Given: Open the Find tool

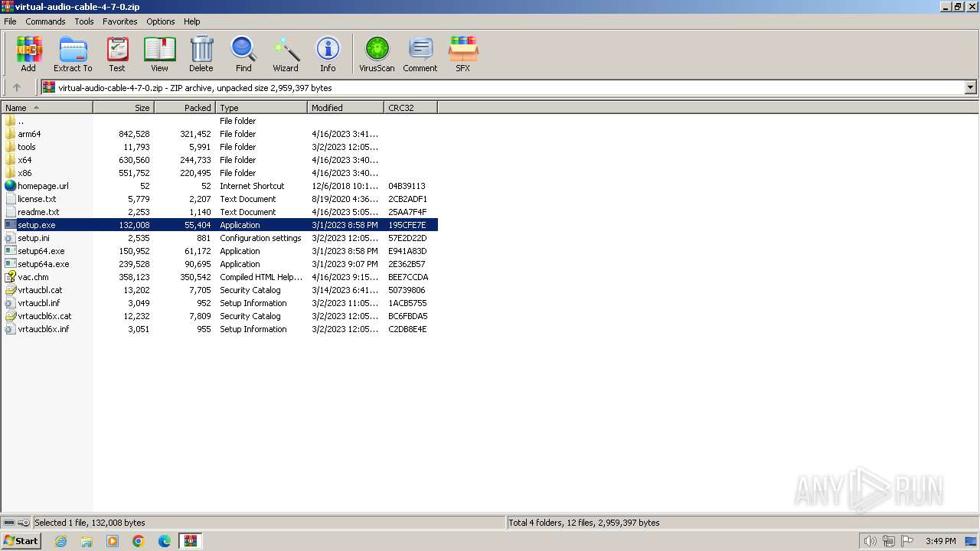Looking at the screenshot, I should point(243,54).
